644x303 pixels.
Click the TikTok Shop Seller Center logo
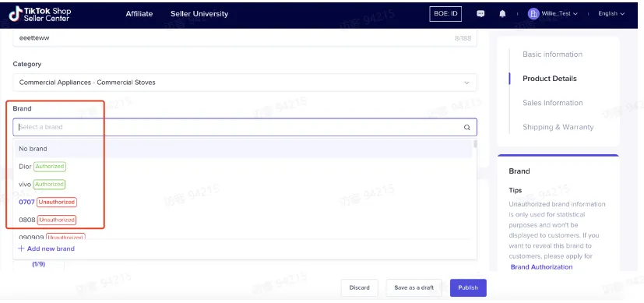tap(40, 14)
